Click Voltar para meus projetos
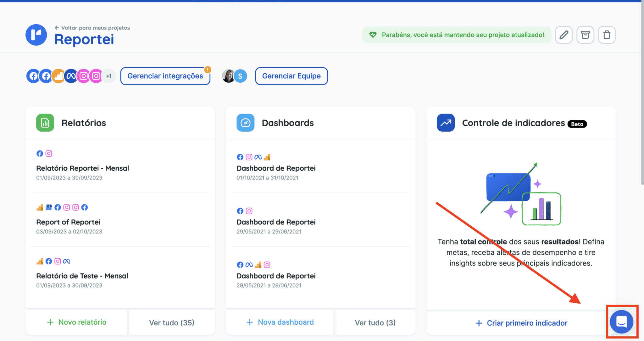This screenshot has height=341, width=644. (x=93, y=27)
